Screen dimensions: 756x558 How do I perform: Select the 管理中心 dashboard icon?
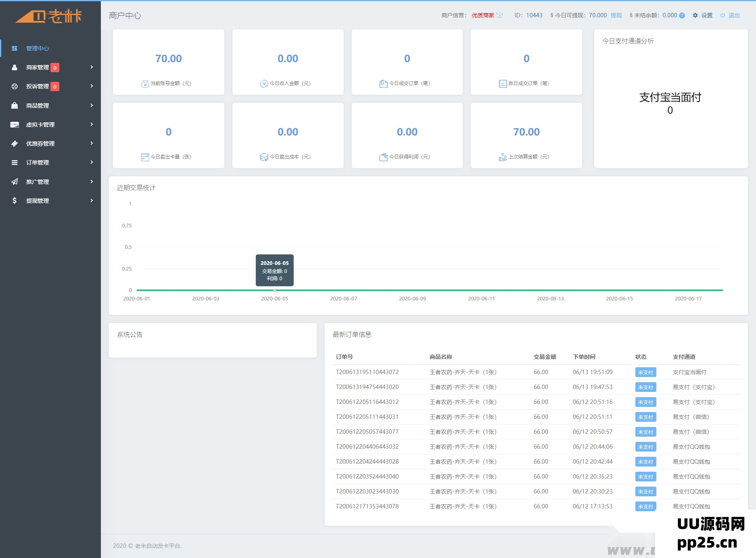click(x=15, y=48)
